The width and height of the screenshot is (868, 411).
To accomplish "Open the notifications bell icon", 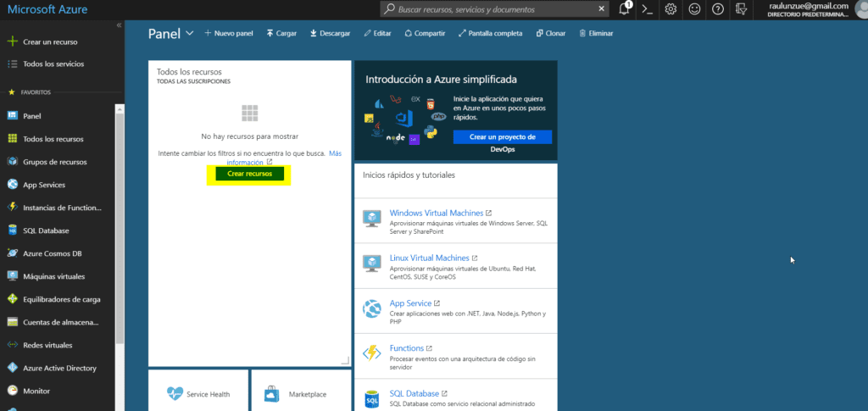I will pyautogui.click(x=625, y=8).
